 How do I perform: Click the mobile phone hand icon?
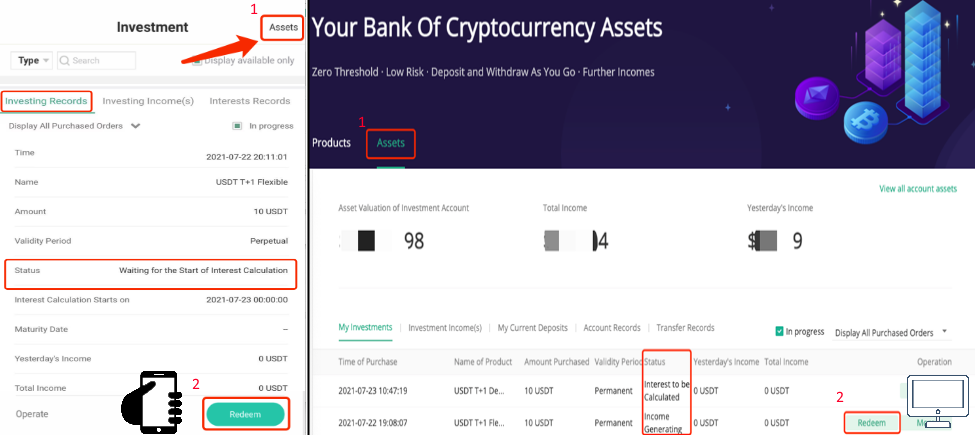pyautogui.click(x=150, y=401)
